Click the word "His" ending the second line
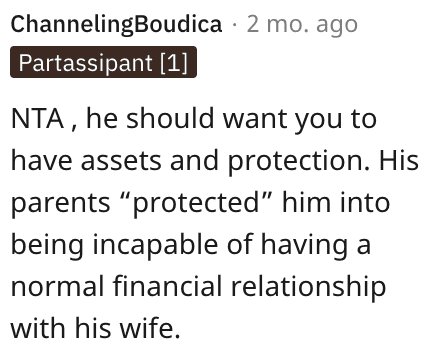Image resolution: width=434 pixels, height=360 pixels. (399, 160)
